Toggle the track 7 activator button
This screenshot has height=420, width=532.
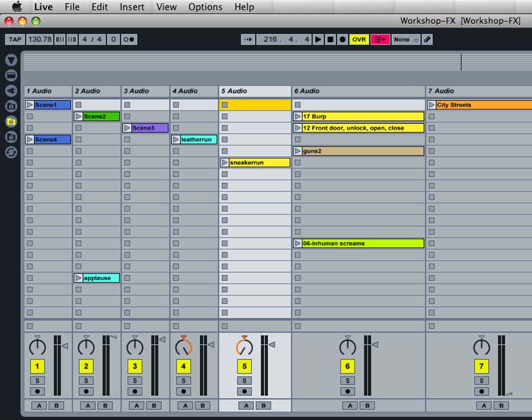pyautogui.click(x=481, y=366)
